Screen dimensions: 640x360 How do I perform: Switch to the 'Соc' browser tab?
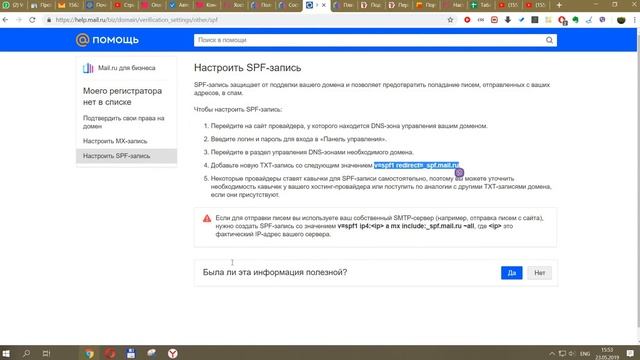point(289,5)
